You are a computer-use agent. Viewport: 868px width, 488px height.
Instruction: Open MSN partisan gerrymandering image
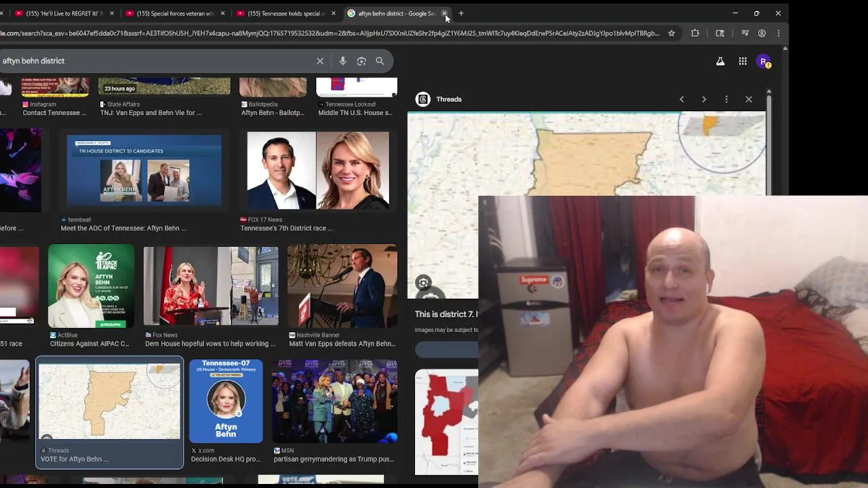click(x=334, y=401)
